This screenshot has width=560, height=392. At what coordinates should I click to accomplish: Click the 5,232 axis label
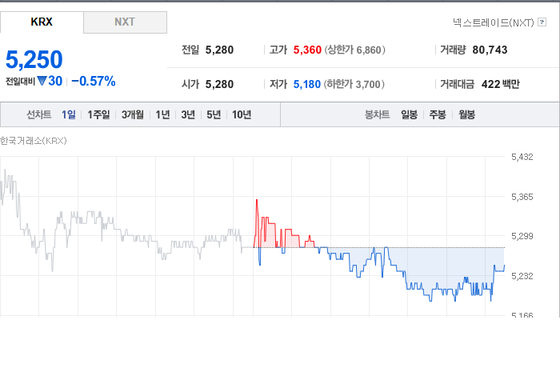(x=522, y=276)
